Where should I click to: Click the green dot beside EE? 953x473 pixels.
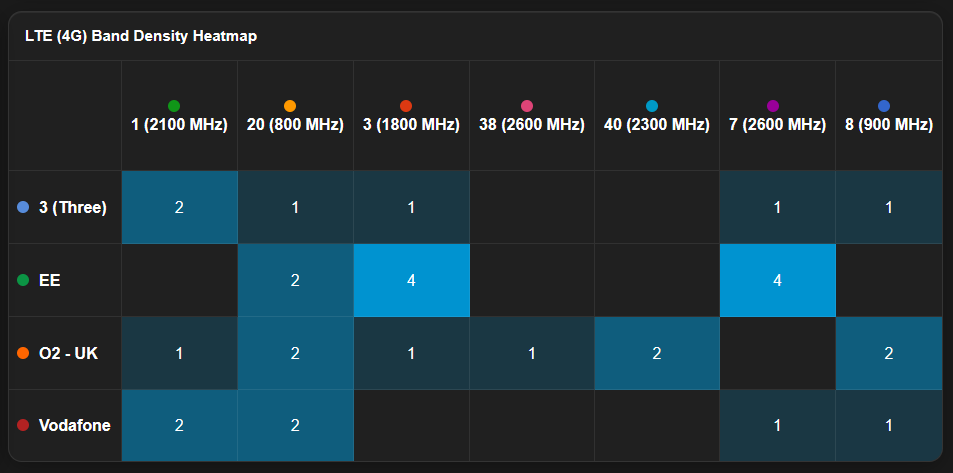(23, 280)
